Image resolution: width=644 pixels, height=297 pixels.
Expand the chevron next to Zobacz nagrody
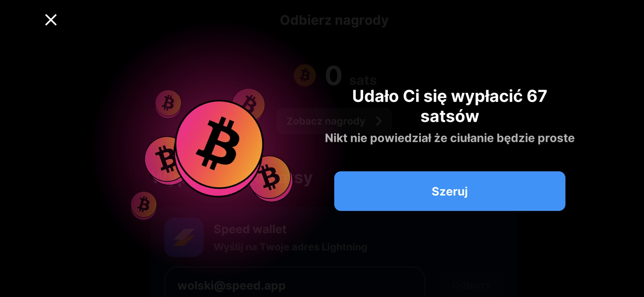379,121
